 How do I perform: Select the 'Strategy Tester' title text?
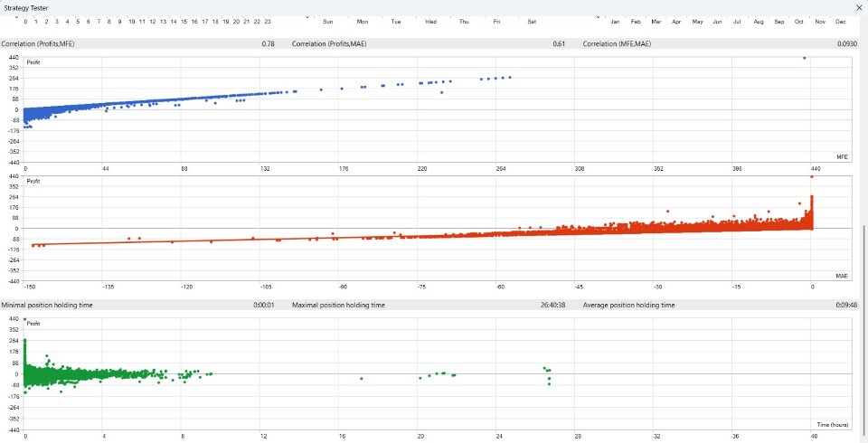[x=26, y=8]
